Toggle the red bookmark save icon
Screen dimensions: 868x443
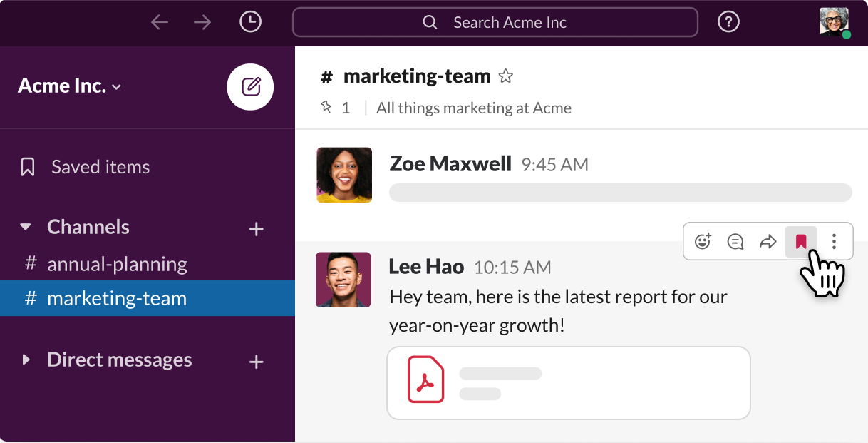(800, 242)
